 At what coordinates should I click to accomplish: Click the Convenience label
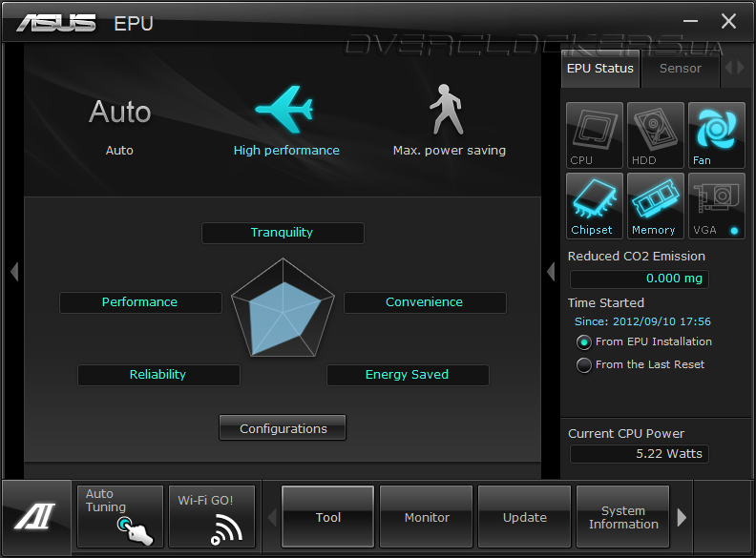coord(425,302)
